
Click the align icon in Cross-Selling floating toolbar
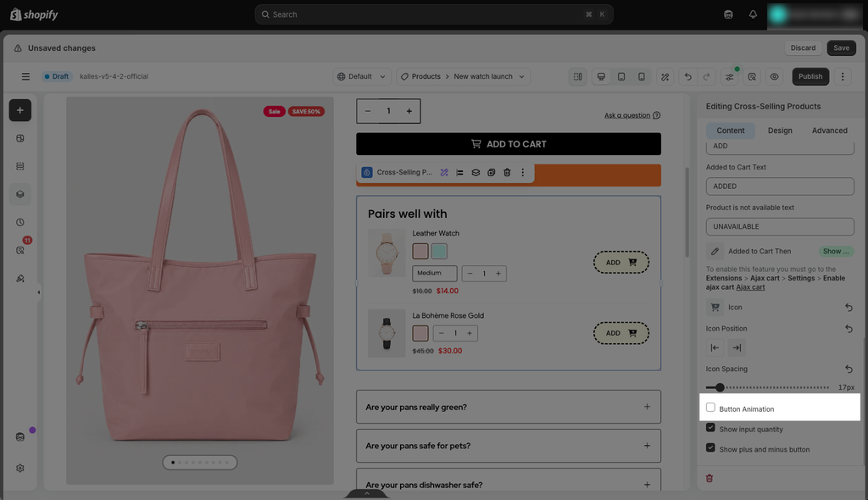[x=459, y=173]
